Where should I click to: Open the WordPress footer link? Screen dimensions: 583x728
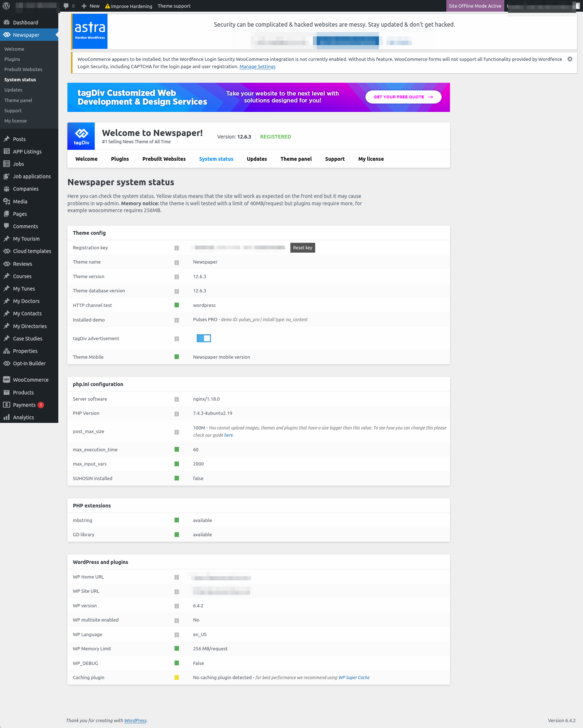tap(135, 721)
